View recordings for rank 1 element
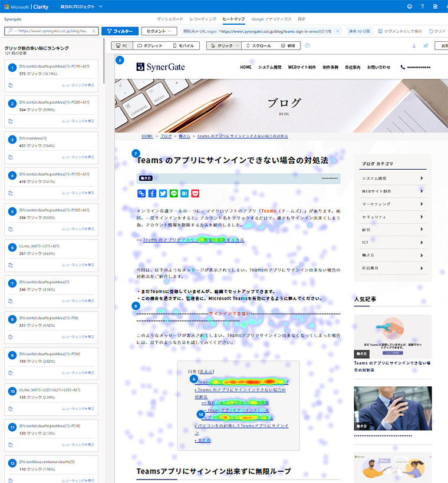The height and width of the screenshot is (483, 448). point(78,85)
